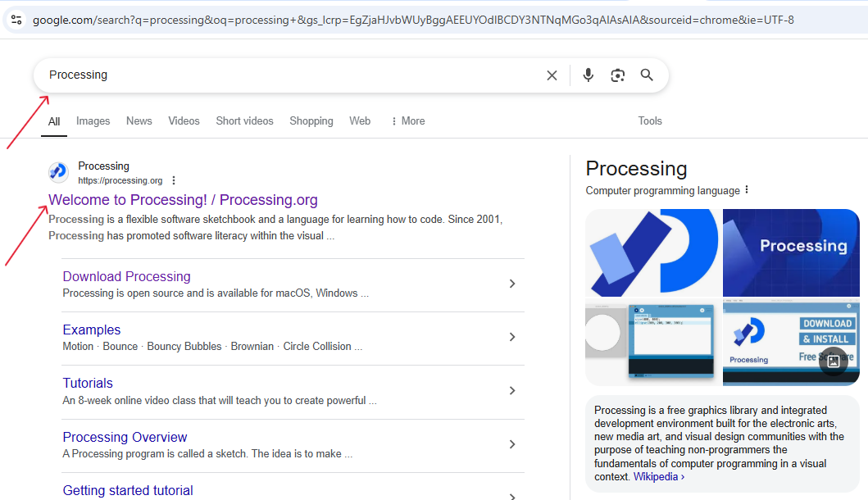Expand the Processing Overview sitelink chevron
This screenshot has width=868, height=500.
pos(512,444)
